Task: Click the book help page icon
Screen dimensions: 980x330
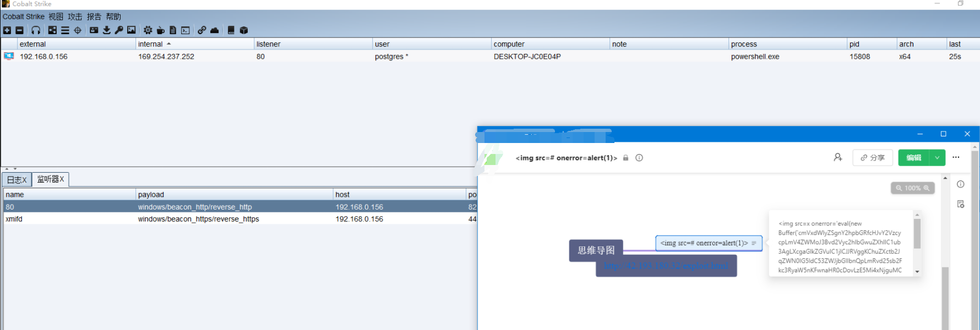Action: (x=231, y=30)
